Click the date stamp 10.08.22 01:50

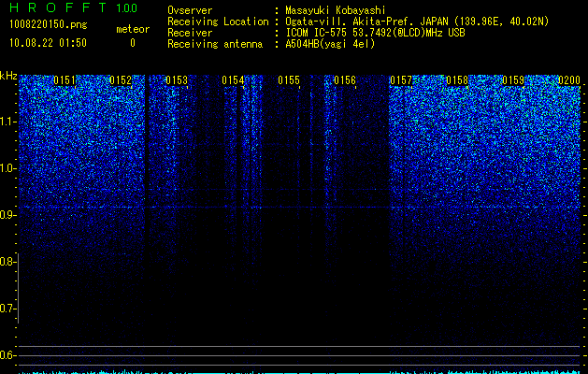pyautogui.click(x=48, y=43)
